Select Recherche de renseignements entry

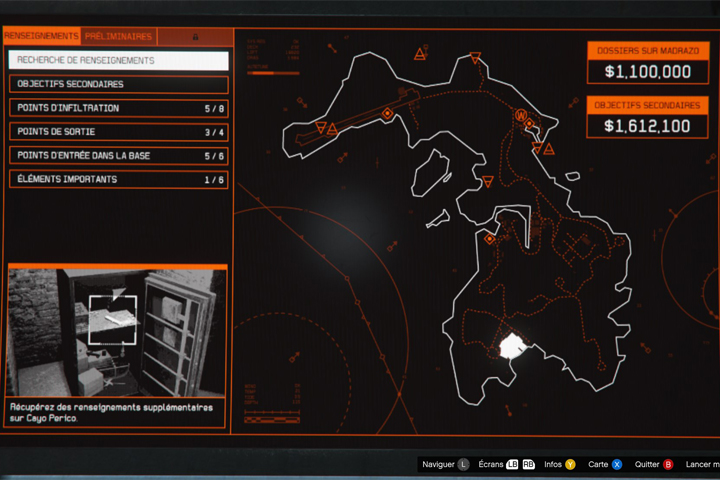coord(118,60)
